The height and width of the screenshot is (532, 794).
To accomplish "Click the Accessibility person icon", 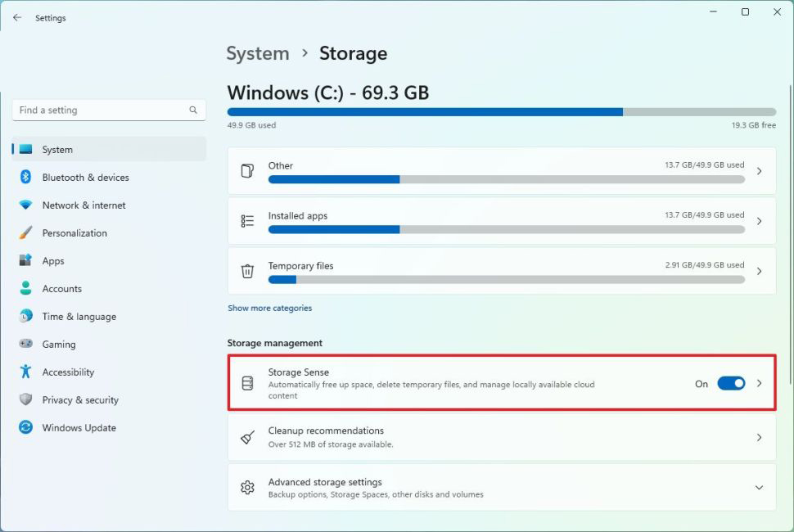I will point(25,372).
